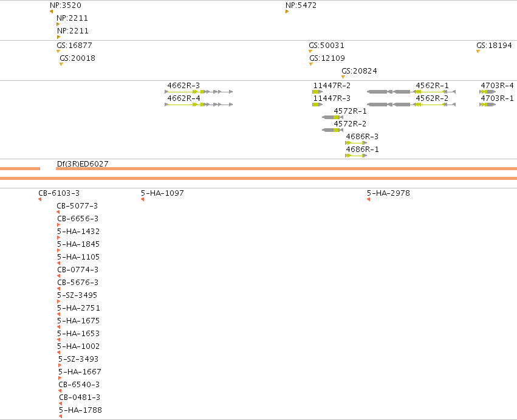The width and height of the screenshot is (517, 420).
Task: Click the CB-0481-3 insertion label
Action: [80, 398]
